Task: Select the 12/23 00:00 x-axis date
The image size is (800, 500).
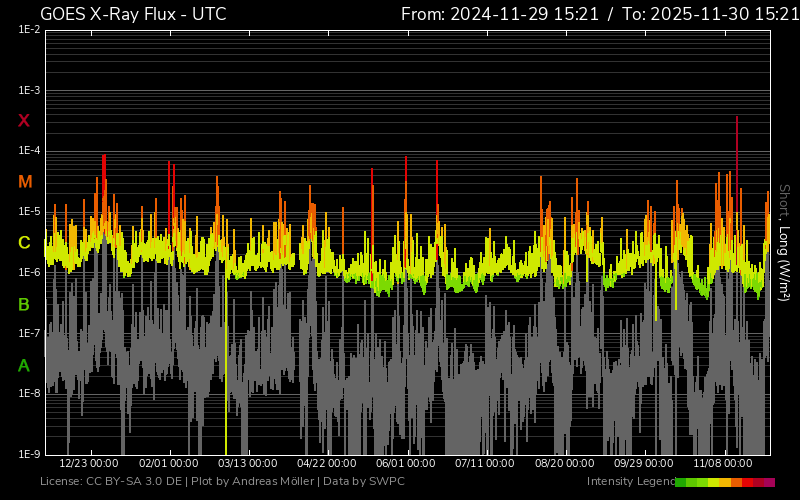Action: point(89,464)
